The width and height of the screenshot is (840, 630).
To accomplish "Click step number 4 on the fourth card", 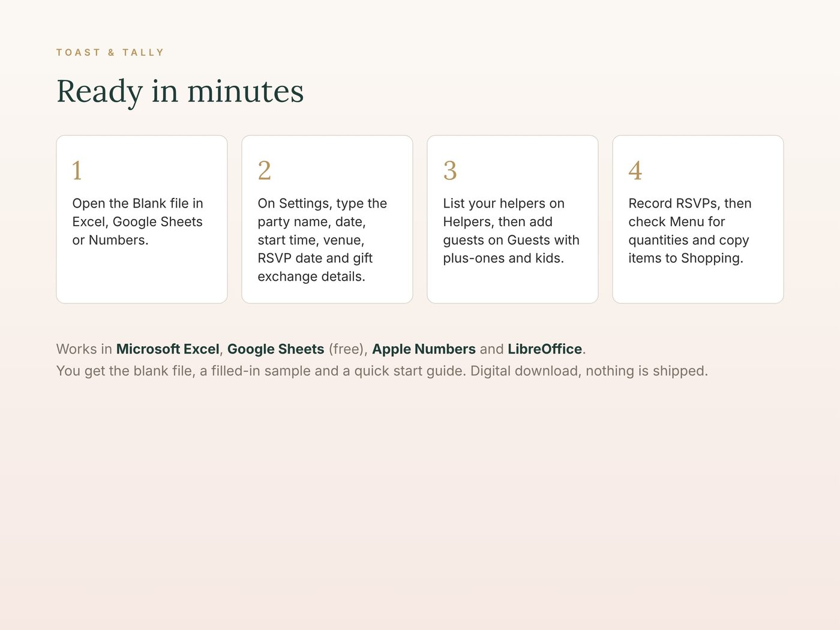I will pyautogui.click(x=635, y=170).
